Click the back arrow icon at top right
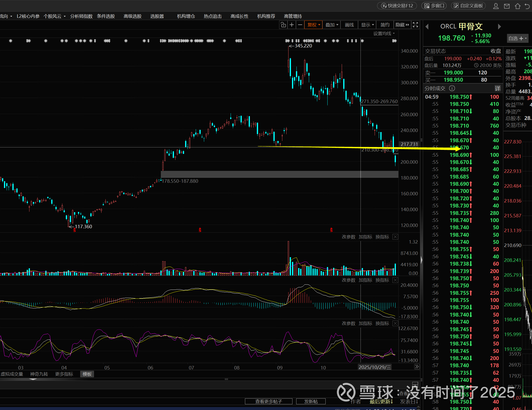Viewport: 532px width, 410px height. [x=527, y=6]
